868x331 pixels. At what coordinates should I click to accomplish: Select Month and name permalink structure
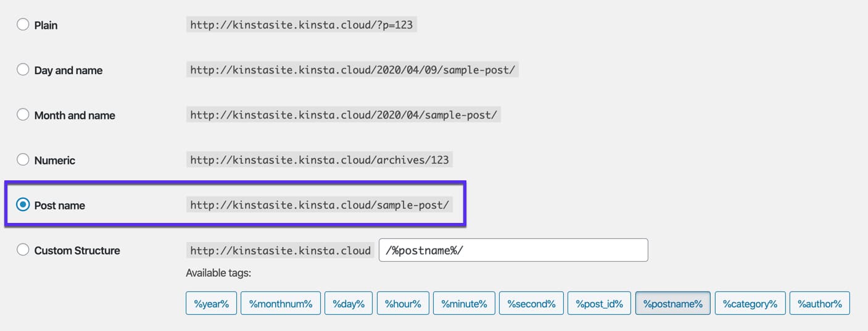(x=23, y=115)
